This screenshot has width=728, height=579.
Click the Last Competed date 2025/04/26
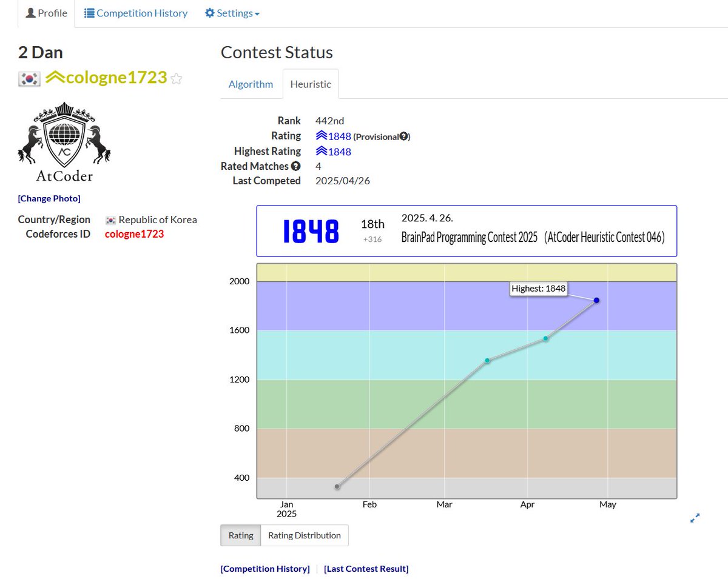pyautogui.click(x=343, y=181)
